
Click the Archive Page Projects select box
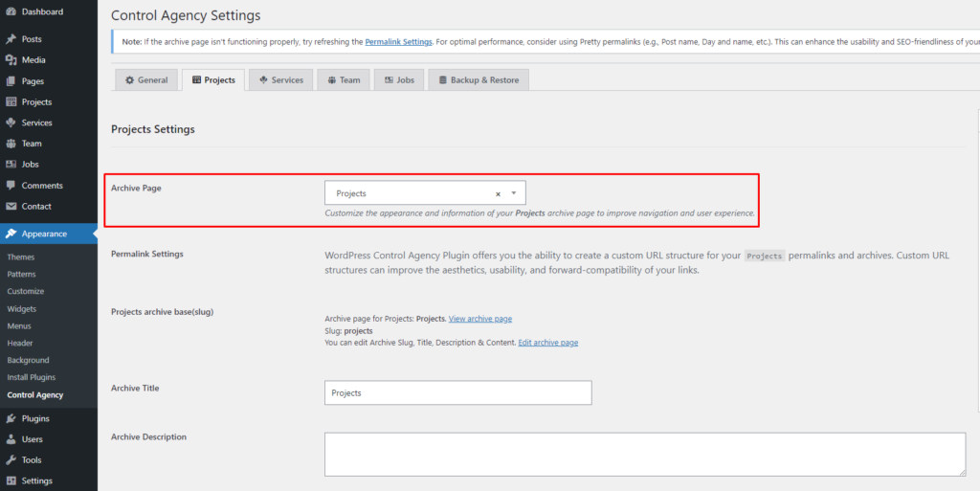tap(425, 193)
